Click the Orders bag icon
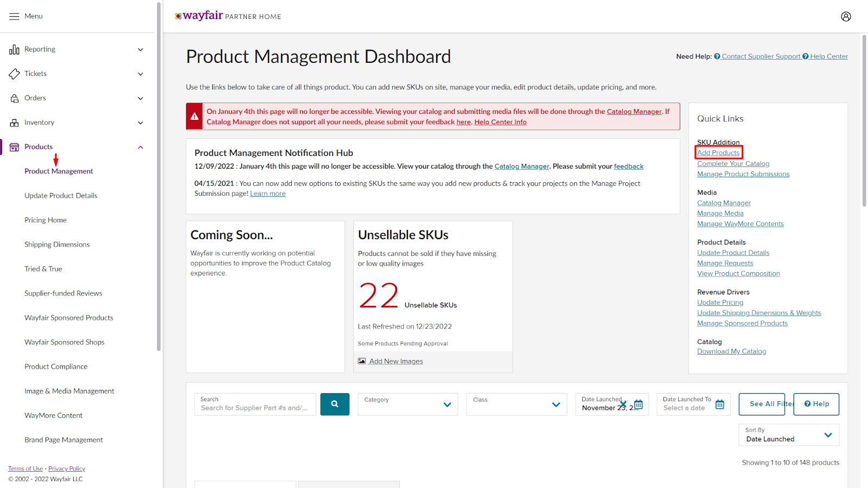 [15, 98]
